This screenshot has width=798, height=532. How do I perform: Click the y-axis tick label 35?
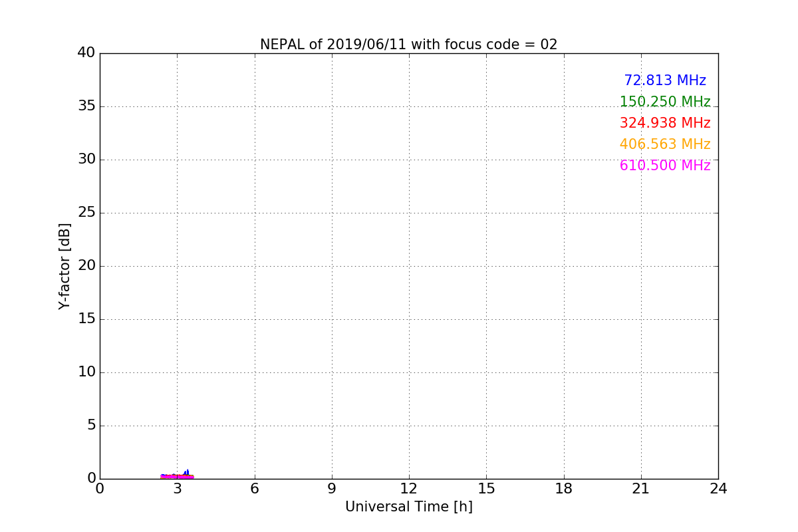(86, 106)
